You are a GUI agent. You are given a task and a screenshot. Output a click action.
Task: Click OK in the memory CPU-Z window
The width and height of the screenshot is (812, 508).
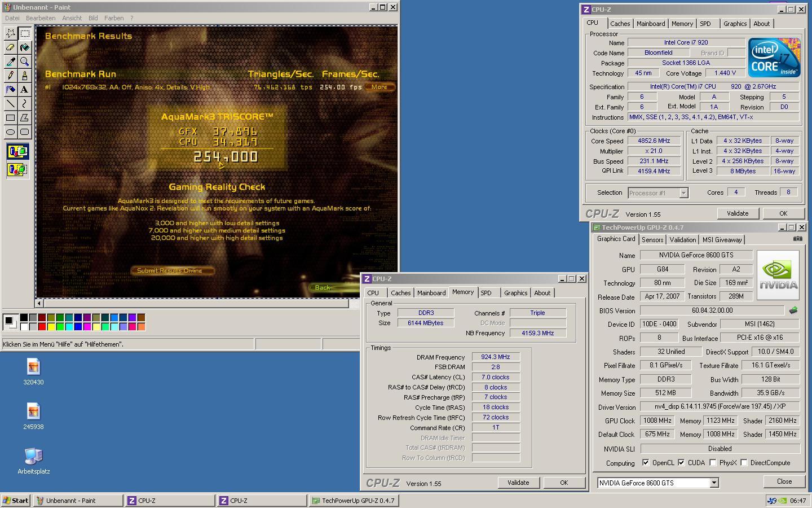pyautogui.click(x=564, y=483)
